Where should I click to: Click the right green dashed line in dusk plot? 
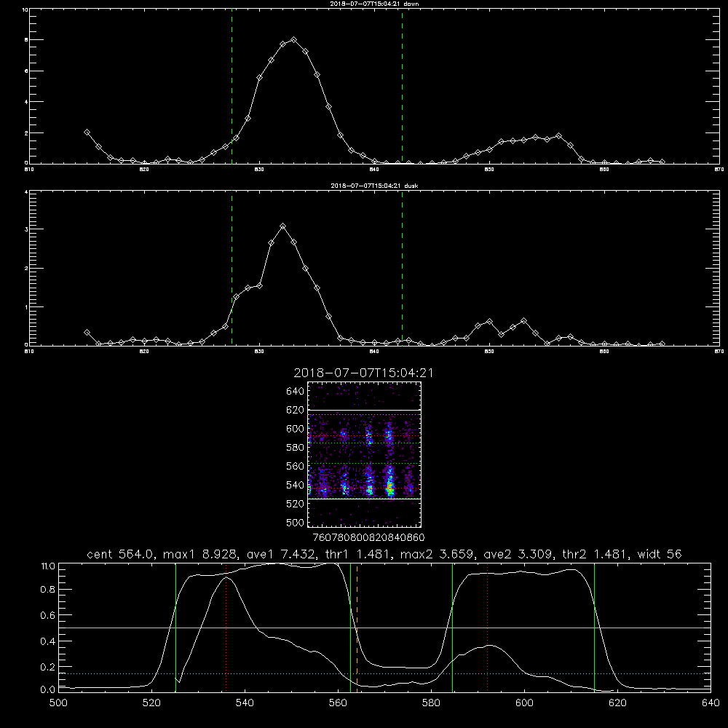pyautogui.click(x=402, y=269)
